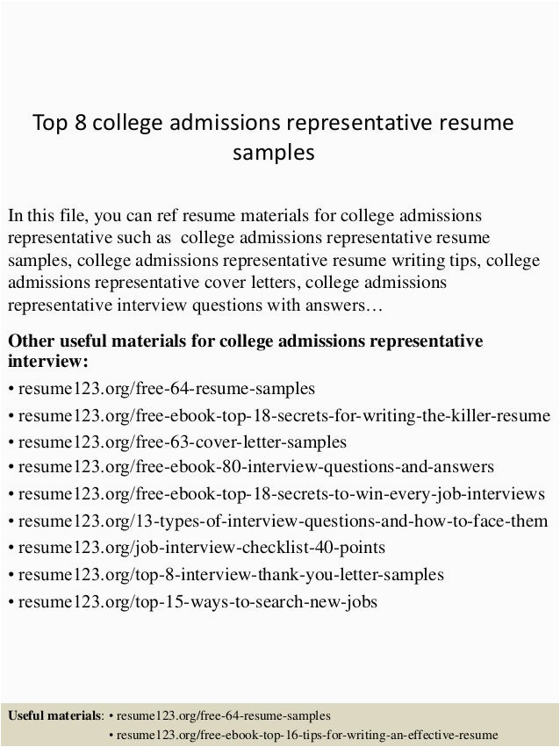
Task: Click the bold "Useful materials:" footer label
Action: point(56,715)
